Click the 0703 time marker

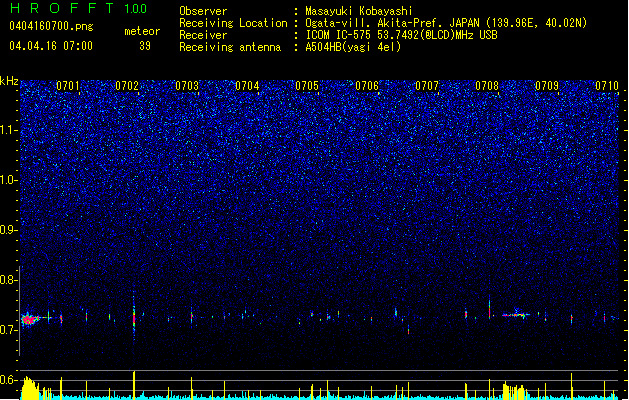(x=187, y=86)
